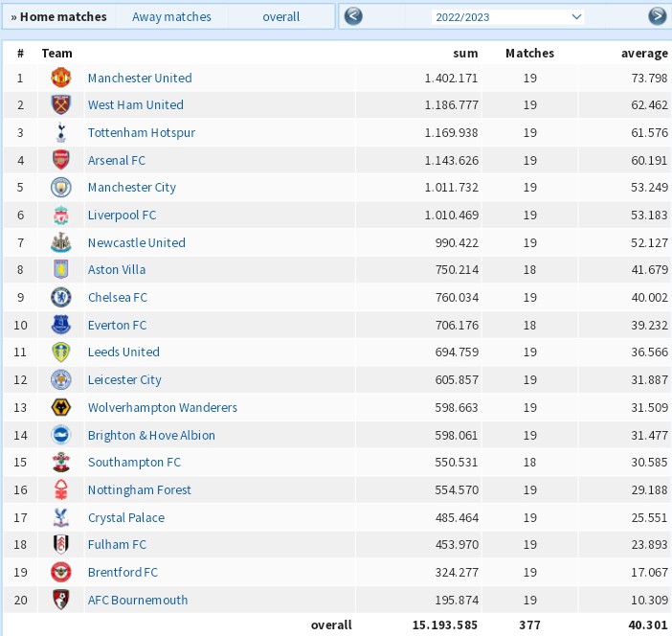Click the Chelsea FC crest icon
Viewport: 672px width, 636px height.
point(61,297)
